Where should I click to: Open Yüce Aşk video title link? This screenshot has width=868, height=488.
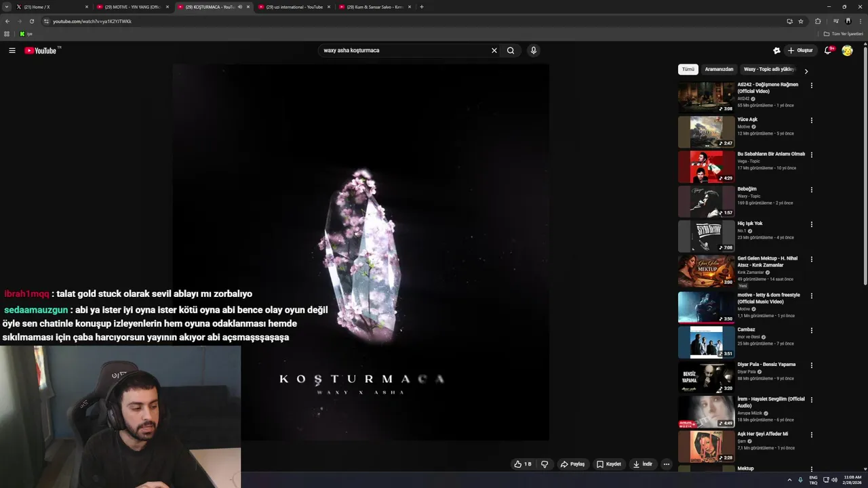point(747,119)
